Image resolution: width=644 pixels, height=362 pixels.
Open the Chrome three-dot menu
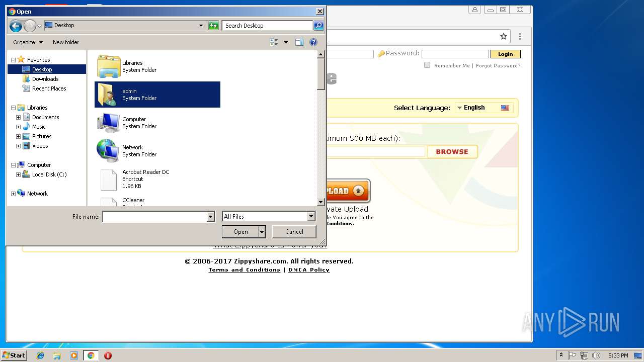520,36
